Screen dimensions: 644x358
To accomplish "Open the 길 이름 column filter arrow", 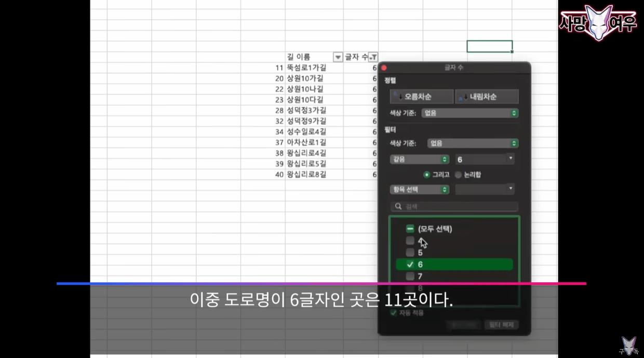I will (x=338, y=57).
